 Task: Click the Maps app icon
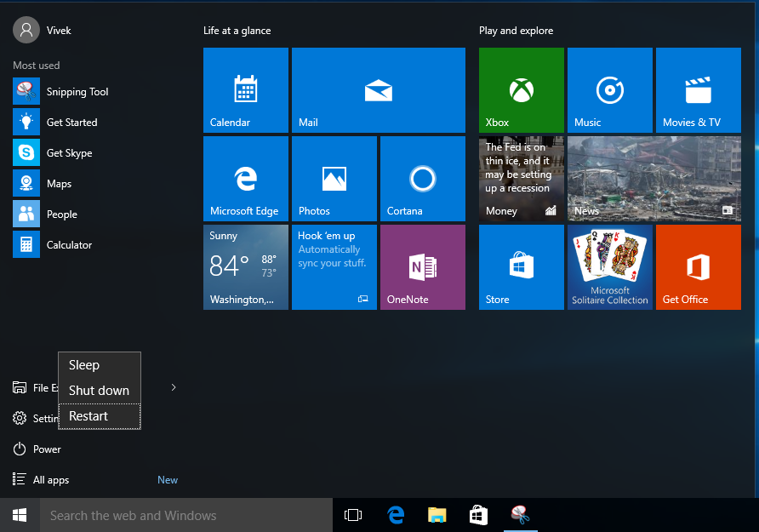click(26, 183)
